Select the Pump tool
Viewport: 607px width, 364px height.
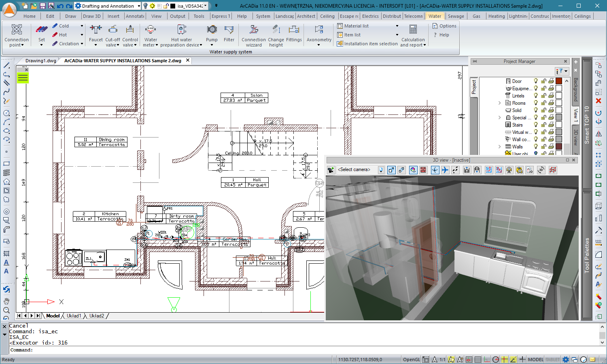click(212, 36)
